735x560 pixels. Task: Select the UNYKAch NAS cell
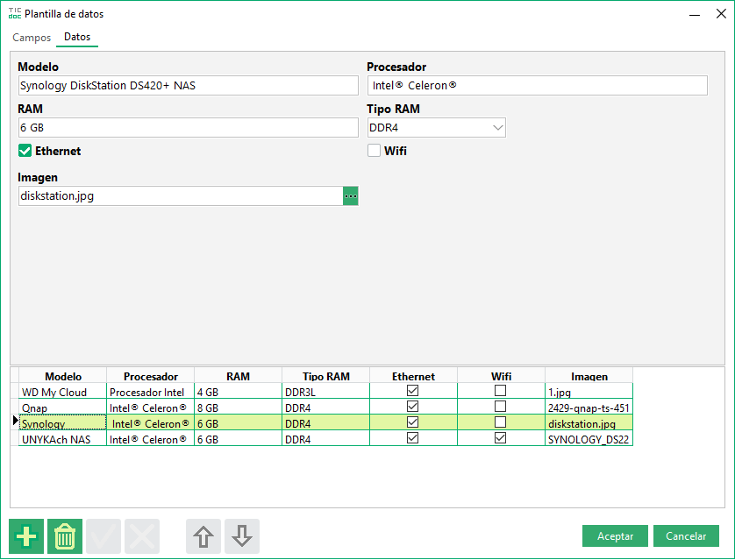[63, 439]
